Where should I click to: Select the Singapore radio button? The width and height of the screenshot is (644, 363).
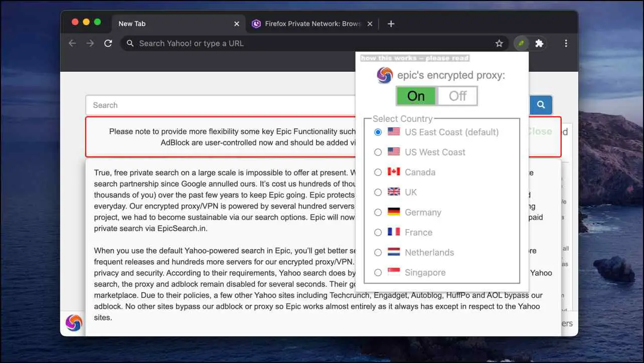378,273
